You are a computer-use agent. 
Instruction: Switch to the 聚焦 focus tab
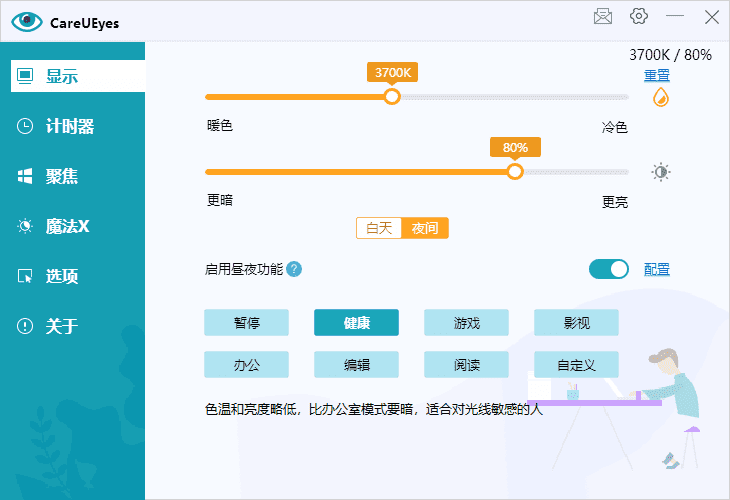tap(62, 176)
